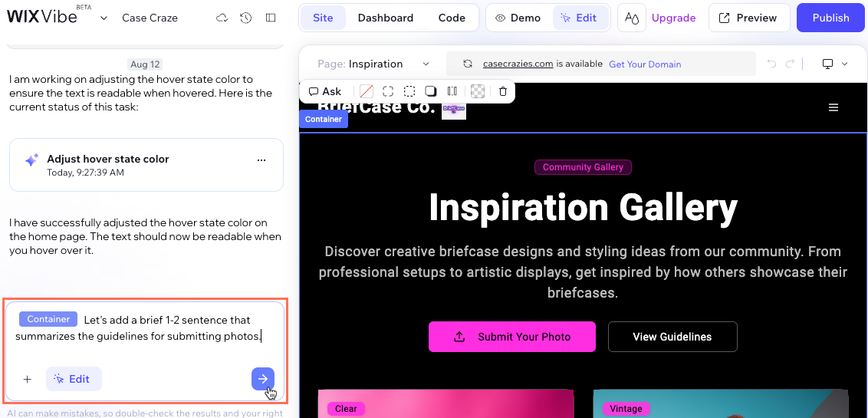Switch to Demo mode
This screenshot has width=868, height=418.
pos(518,18)
